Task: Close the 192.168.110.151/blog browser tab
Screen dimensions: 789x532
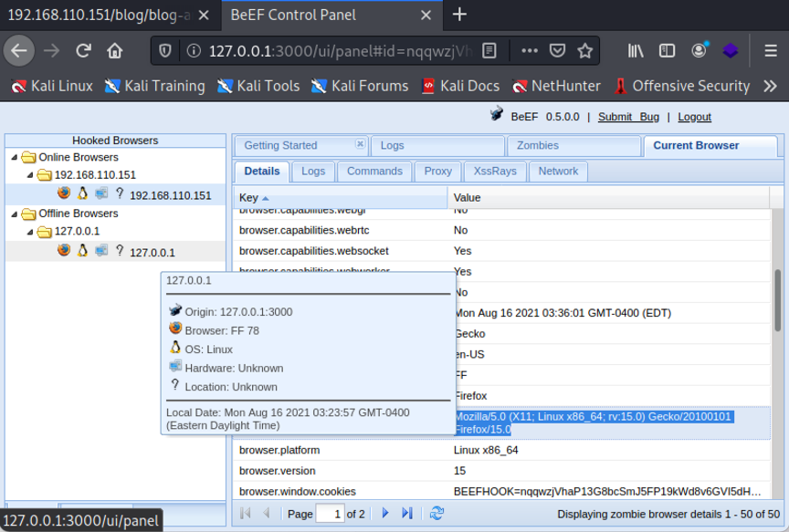Action: (204, 16)
